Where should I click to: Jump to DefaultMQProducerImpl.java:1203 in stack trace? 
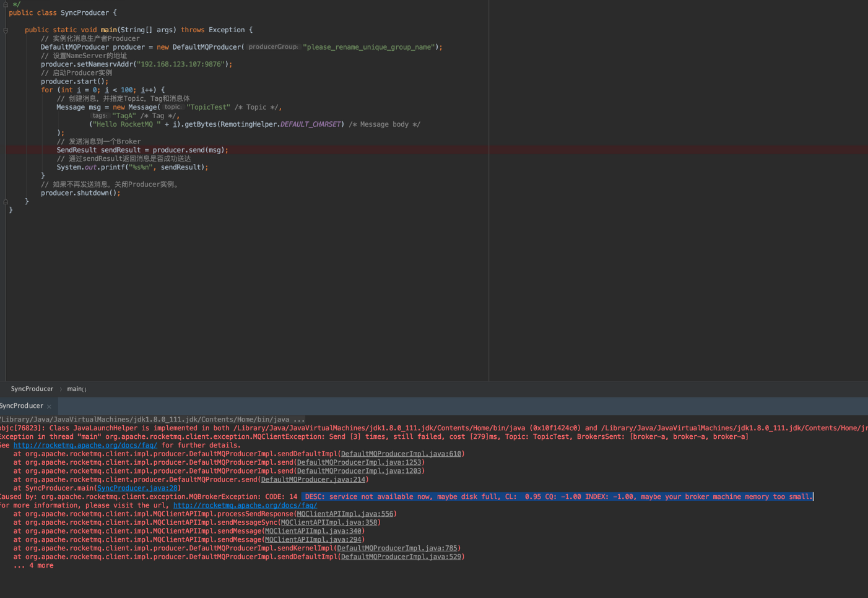[x=359, y=471]
